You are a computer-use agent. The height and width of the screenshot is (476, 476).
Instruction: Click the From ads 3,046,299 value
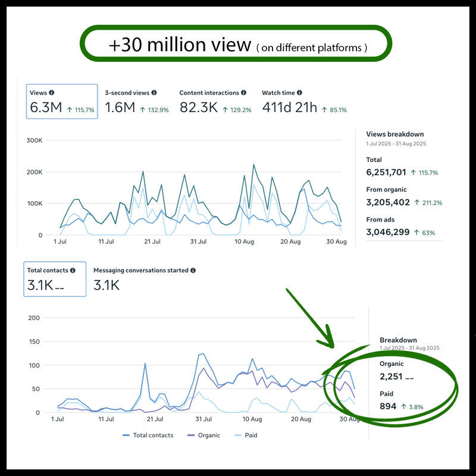click(388, 232)
